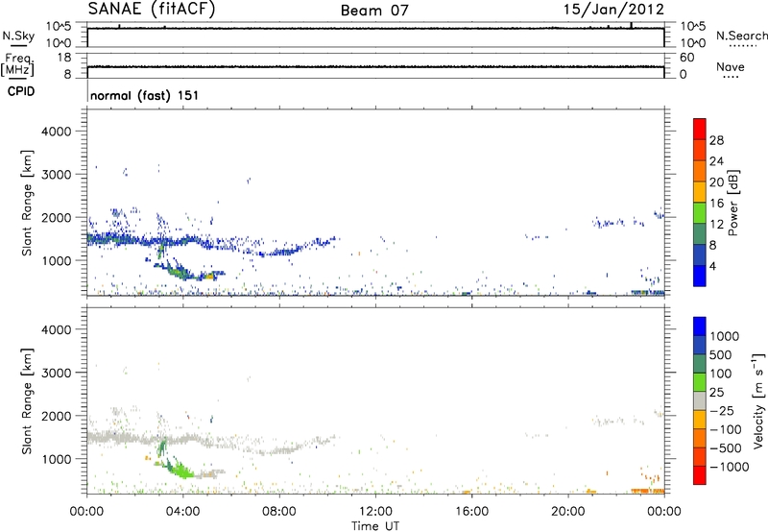Click the green velocity echo near 04:00
This screenshot has width=768, height=532.
pyautogui.click(x=182, y=471)
